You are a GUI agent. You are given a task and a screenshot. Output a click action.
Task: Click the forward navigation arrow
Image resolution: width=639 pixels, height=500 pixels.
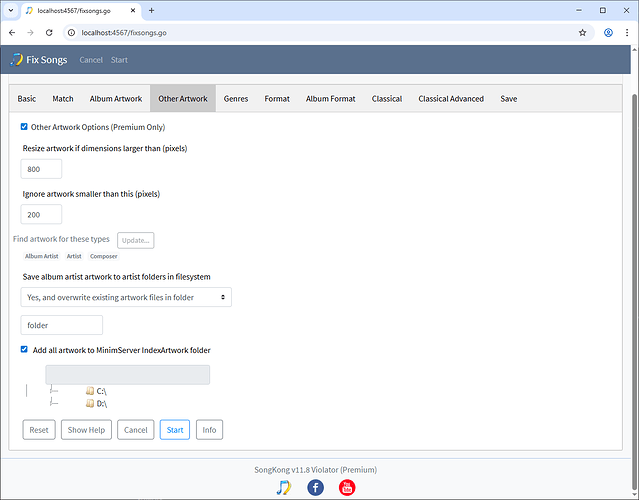[x=31, y=33]
